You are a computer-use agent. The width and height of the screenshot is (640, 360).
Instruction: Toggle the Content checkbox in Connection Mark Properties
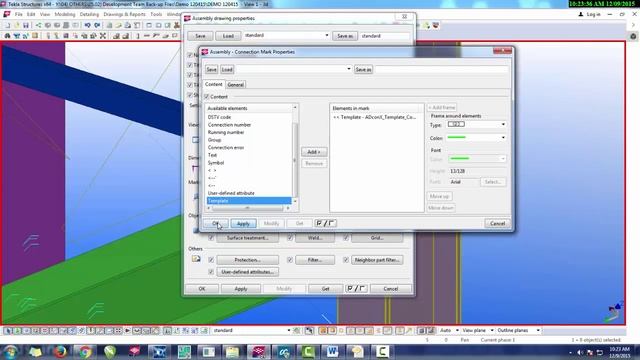point(207,97)
